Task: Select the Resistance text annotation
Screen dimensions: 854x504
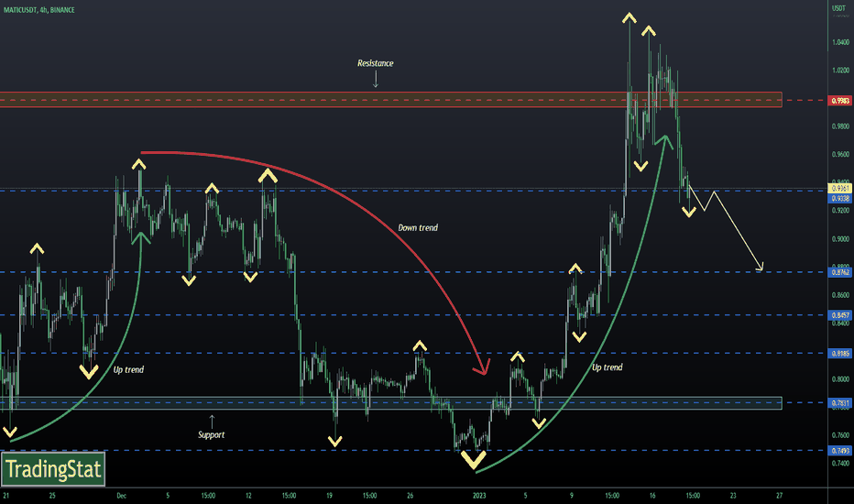Action: pyautogui.click(x=376, y=63)
